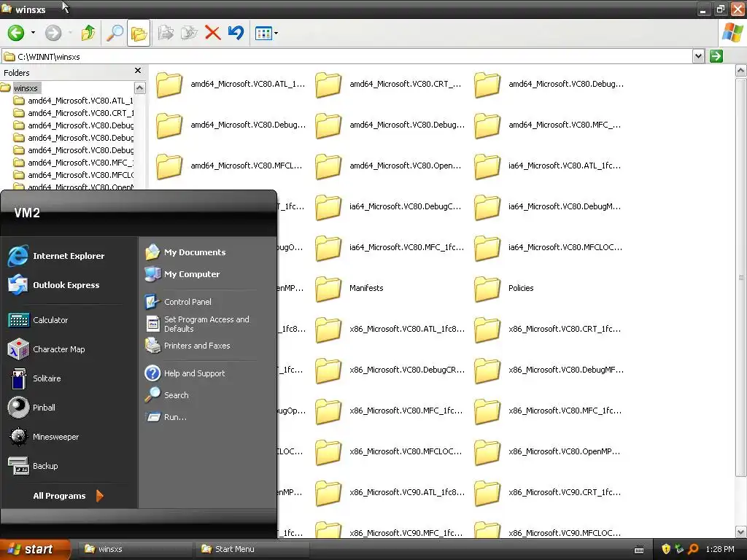Click the Start button on taskbar

(x=34, y=549)
